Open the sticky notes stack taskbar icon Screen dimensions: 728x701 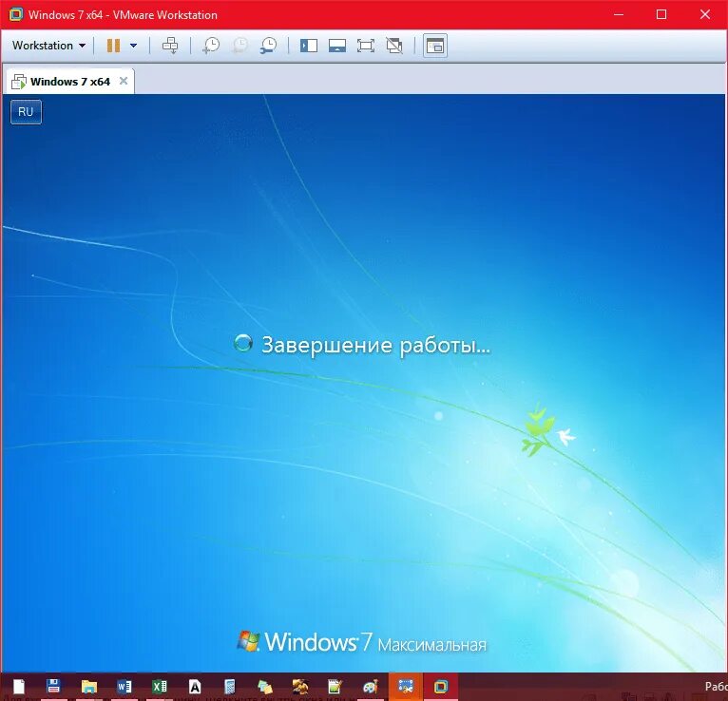(264, 687)
